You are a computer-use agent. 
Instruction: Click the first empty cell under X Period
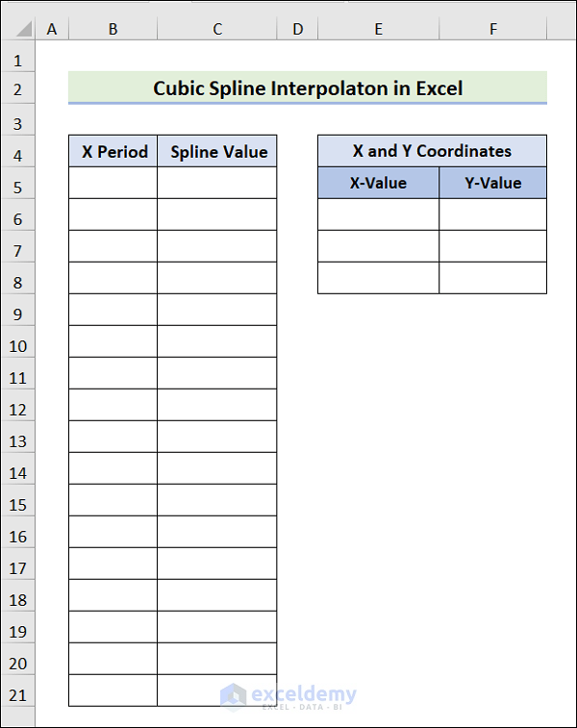click(x=113, y=183)
